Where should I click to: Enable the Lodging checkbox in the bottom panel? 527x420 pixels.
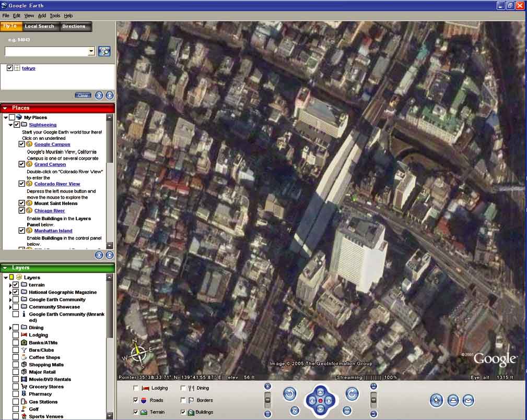[136, 388]
